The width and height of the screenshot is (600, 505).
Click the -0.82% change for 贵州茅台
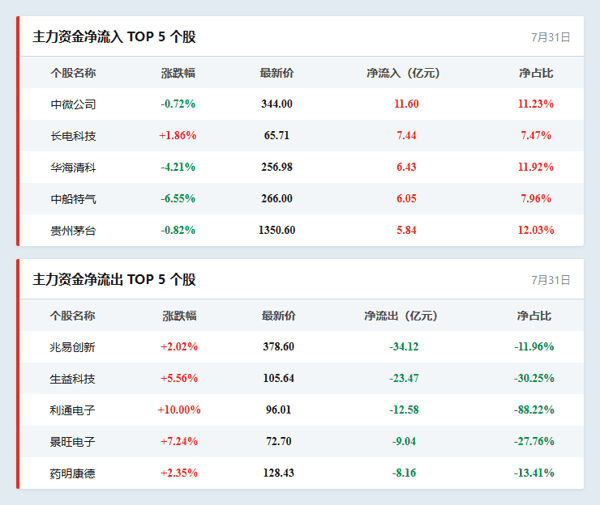click(x=178, y=230)
